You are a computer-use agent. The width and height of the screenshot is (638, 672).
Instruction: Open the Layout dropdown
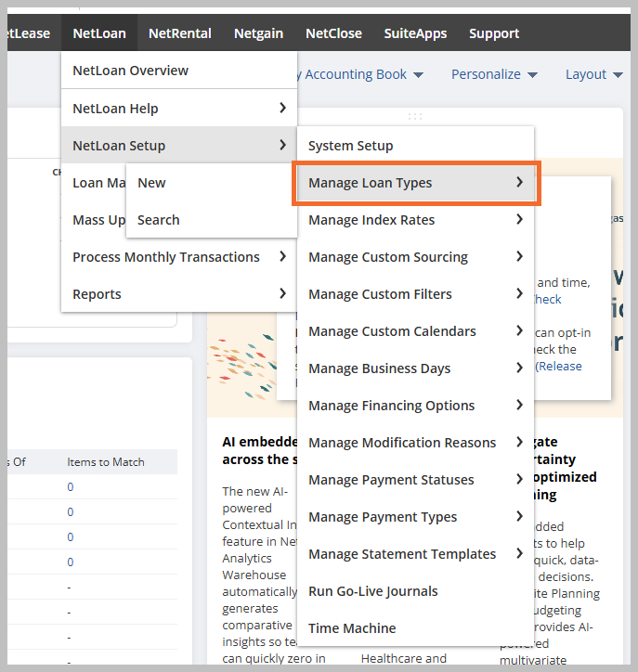[593, 74]
